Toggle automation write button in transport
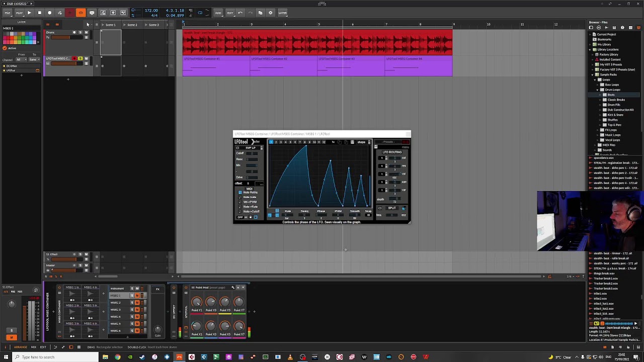Viewport: 644px width, 362px height. (59, 13)
